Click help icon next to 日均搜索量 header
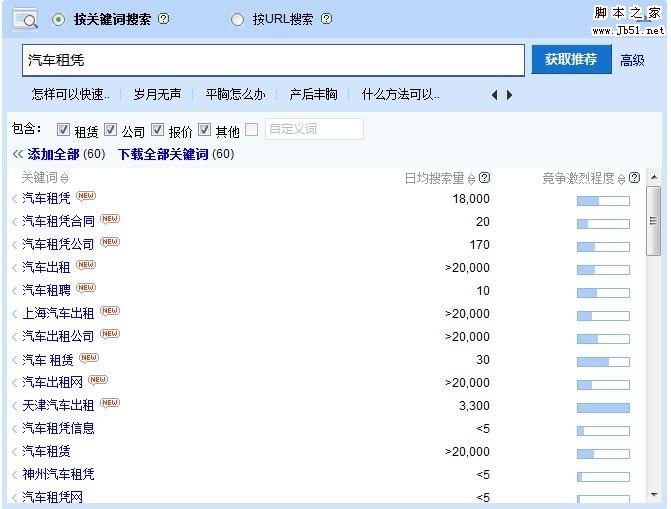The height and width of the screenshot is (509, 671). pyautogui.click(x=485, y=178)
